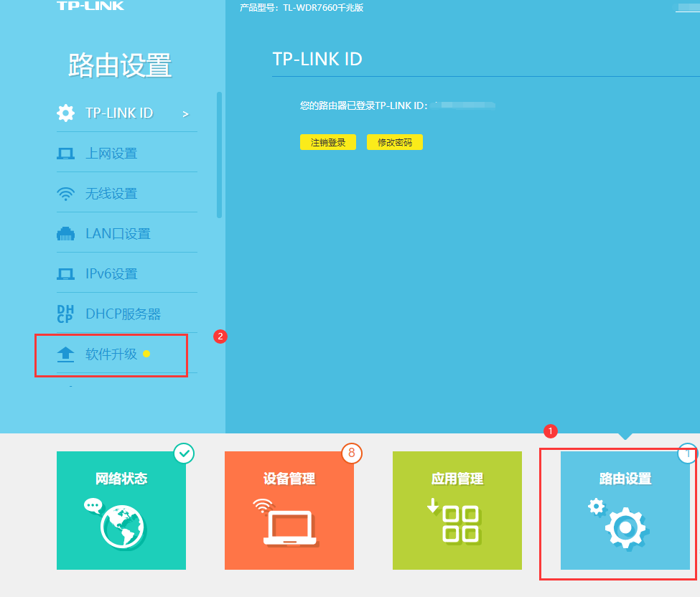The image size is (700, 597).
Task: Click the 路由设置 sidebar heading
Action: pos(120,65)
